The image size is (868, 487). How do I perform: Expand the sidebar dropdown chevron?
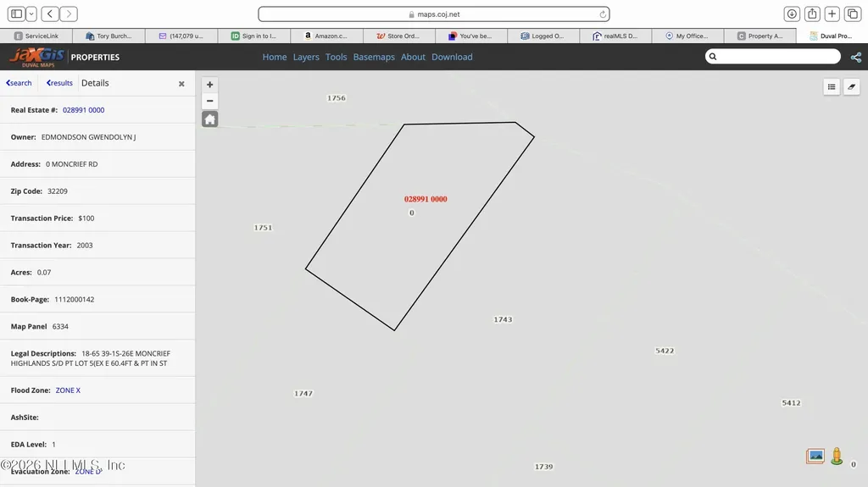pos(31,14)
